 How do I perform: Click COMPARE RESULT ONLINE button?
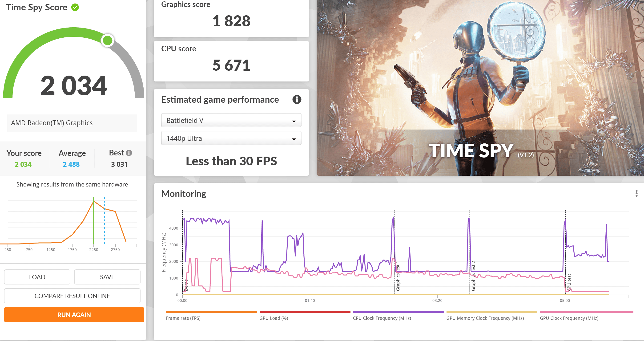[72, 296]
